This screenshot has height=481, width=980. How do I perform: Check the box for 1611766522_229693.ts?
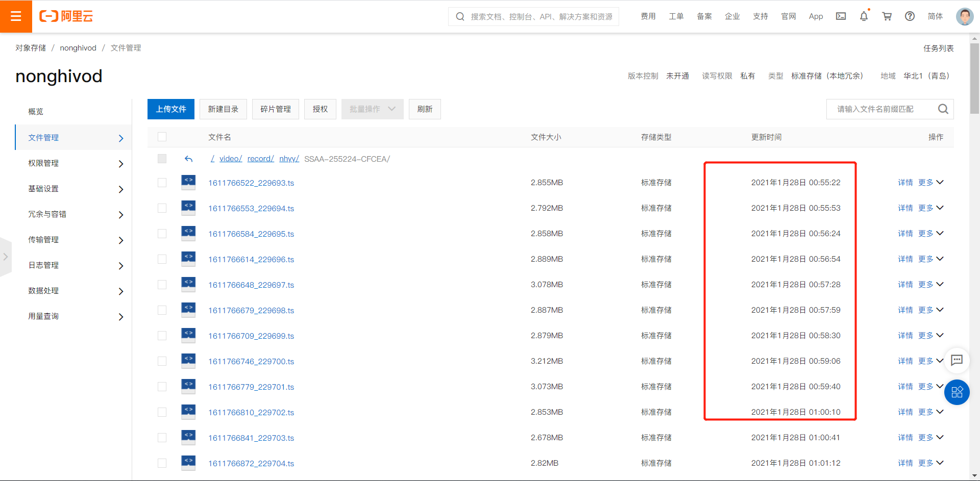click(x=162, y=183)
